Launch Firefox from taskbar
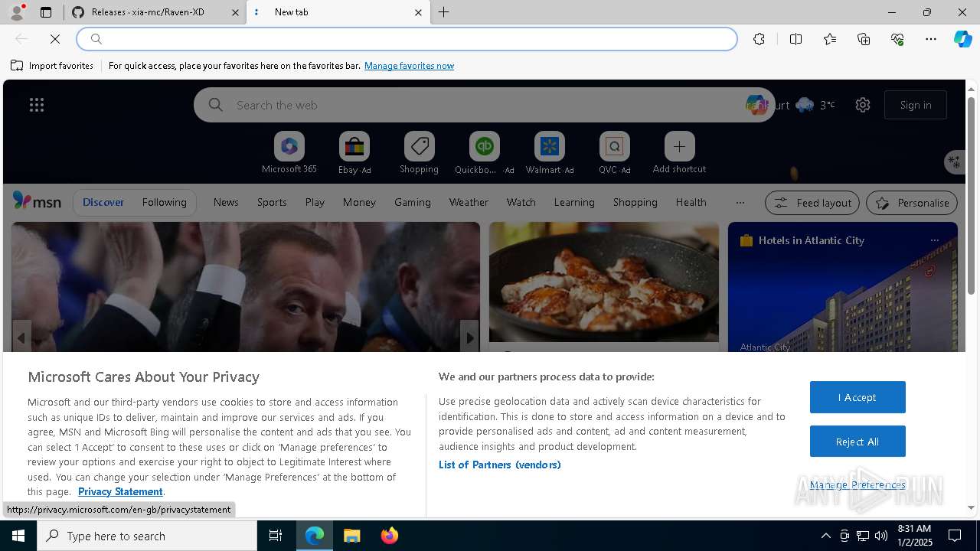 pyautogui.click(x=389, y=536)
